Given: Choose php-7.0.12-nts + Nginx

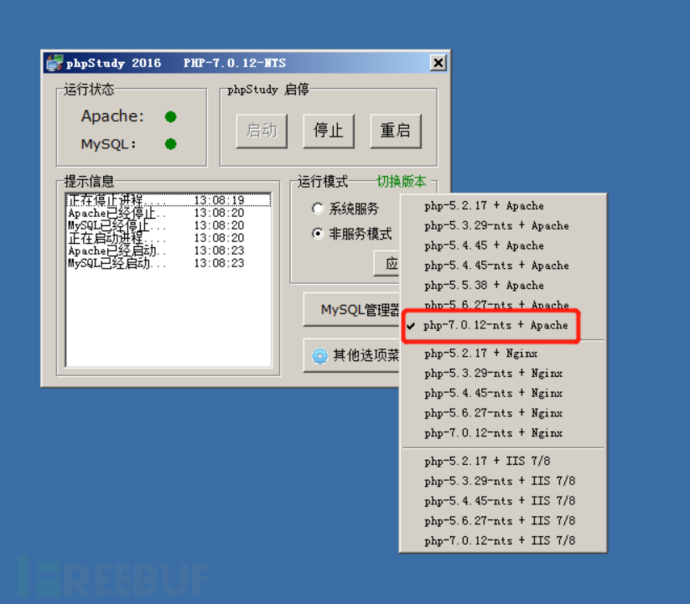Looking at the screenshot, I should coord(503,433).
